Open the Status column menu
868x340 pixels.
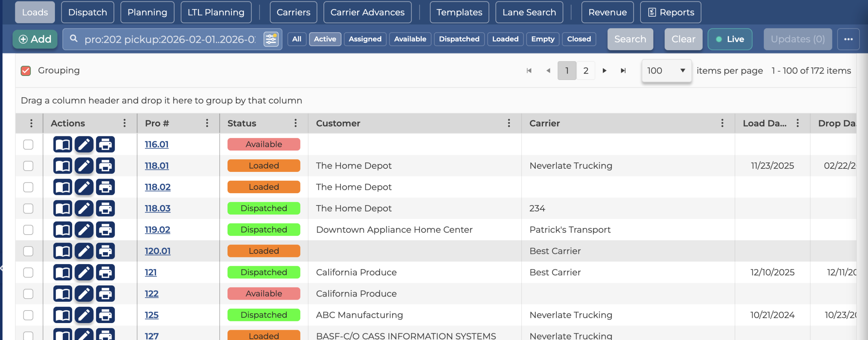click(x=296, y=123)
